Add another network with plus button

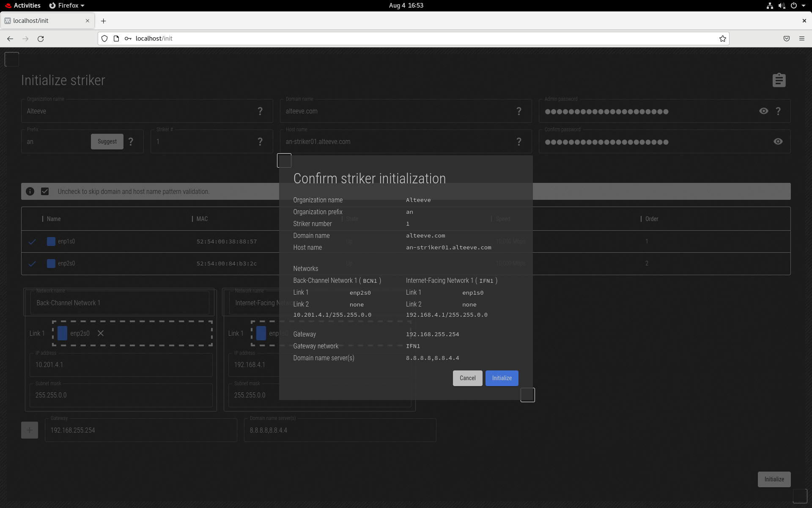(30, 430)
